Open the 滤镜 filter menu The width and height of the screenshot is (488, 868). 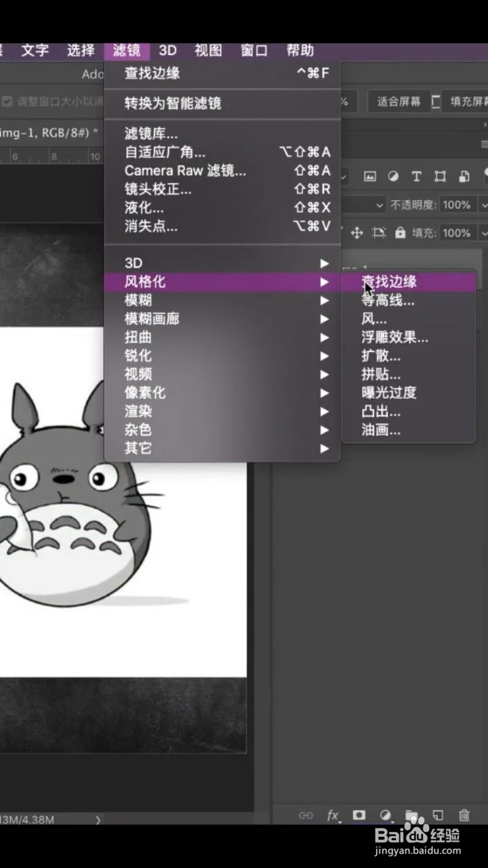point(127,51)
